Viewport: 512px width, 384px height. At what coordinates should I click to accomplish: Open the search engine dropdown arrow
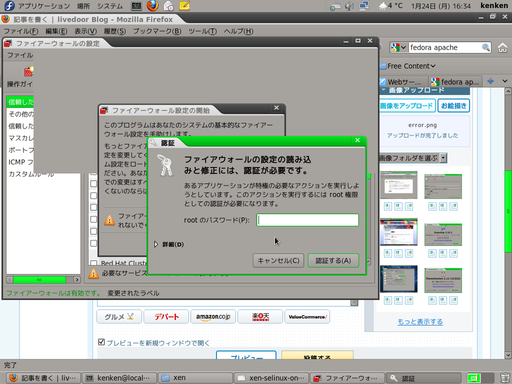[x=403, y=48]
